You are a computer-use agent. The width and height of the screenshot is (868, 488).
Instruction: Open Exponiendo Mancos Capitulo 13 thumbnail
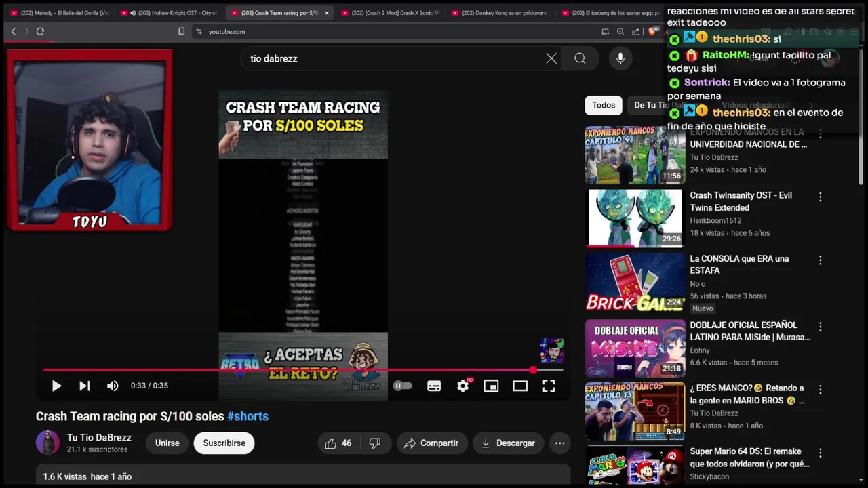pyautogui.click(x=635, y=411)
